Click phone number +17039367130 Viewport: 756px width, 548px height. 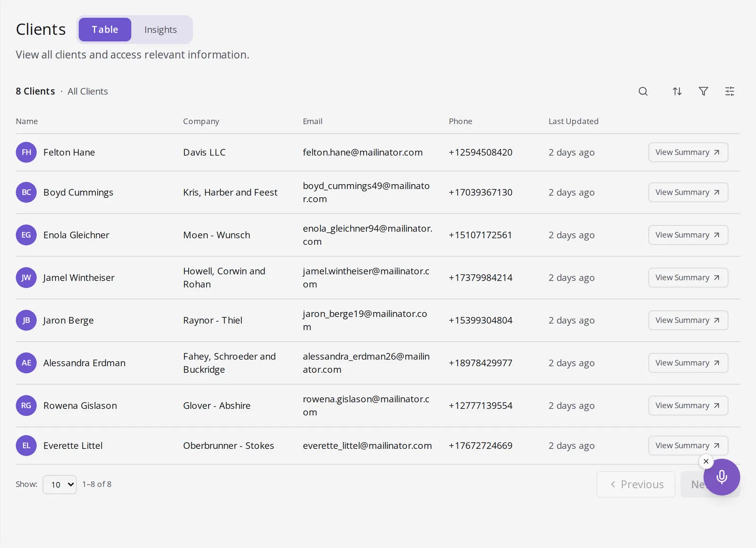click(481, 192)
